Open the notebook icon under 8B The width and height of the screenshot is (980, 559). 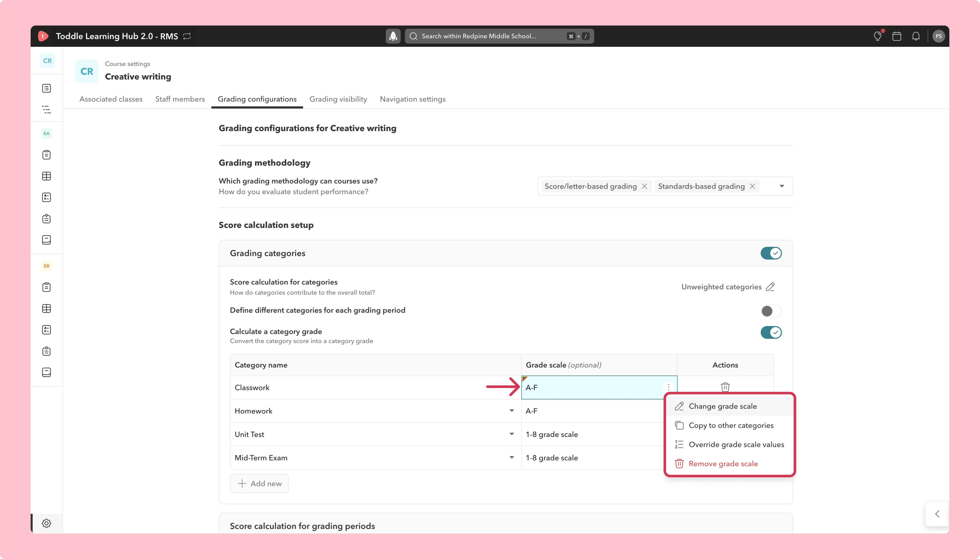click(46, 372)
